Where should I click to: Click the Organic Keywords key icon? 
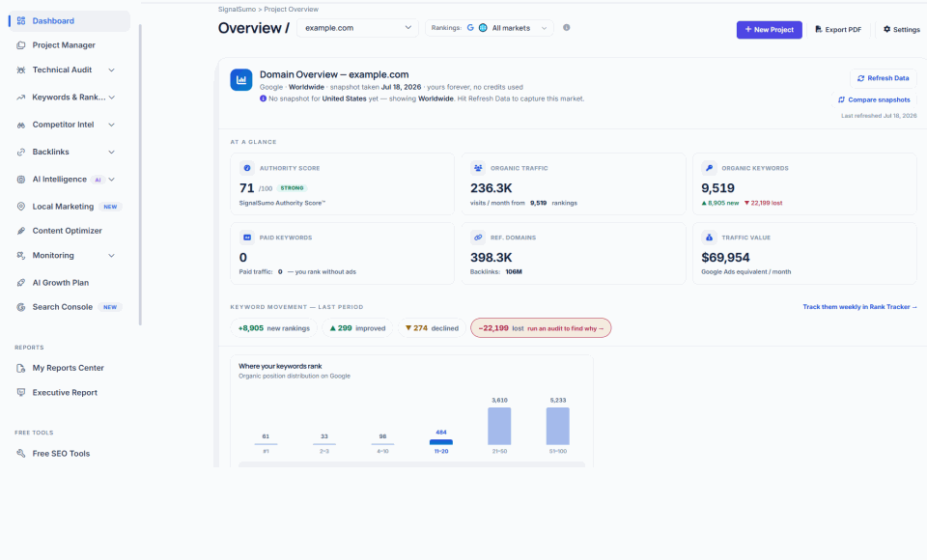pyautogui.click(x=709, y=168)
